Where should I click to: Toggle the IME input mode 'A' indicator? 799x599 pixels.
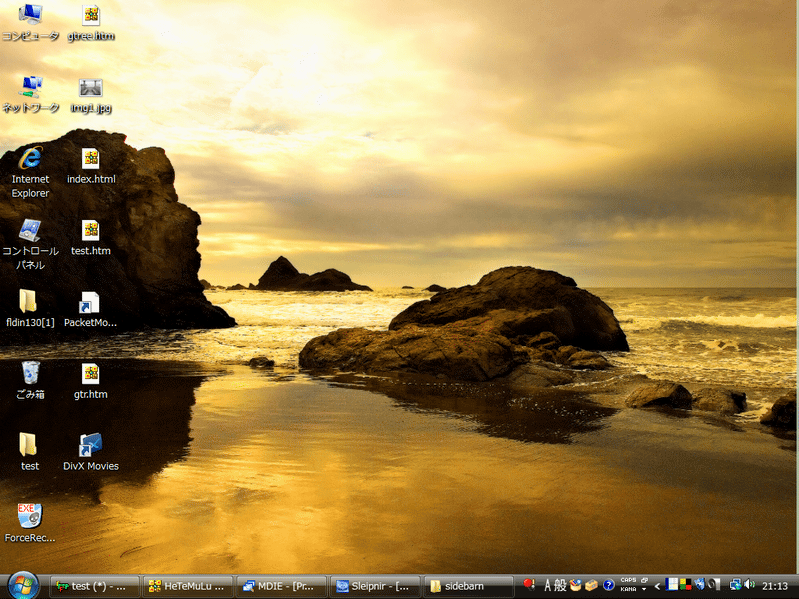point(548,585)
